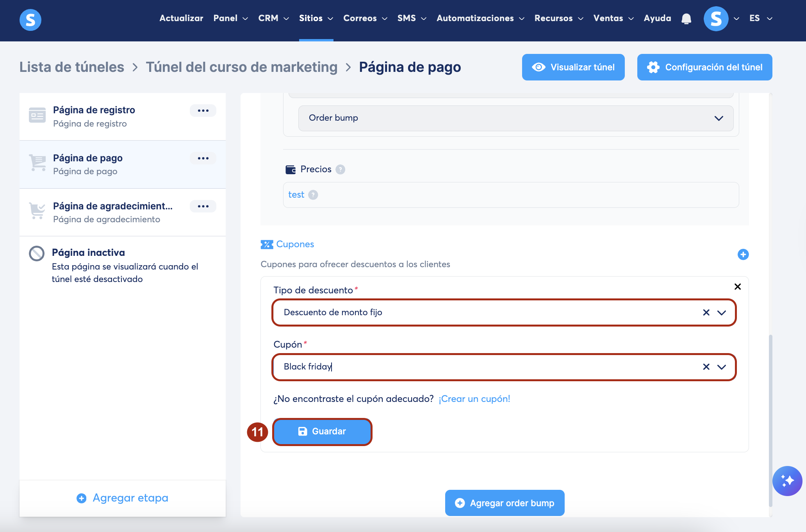The image size is (806, 532).
Task: Click the notification bell icon
Action: tap(686, 19)
